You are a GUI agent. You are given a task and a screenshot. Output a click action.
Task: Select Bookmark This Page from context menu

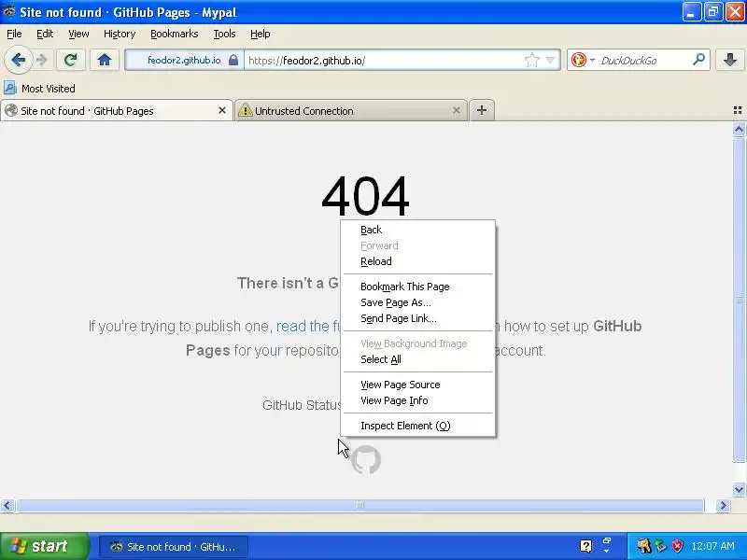(417, 287)
